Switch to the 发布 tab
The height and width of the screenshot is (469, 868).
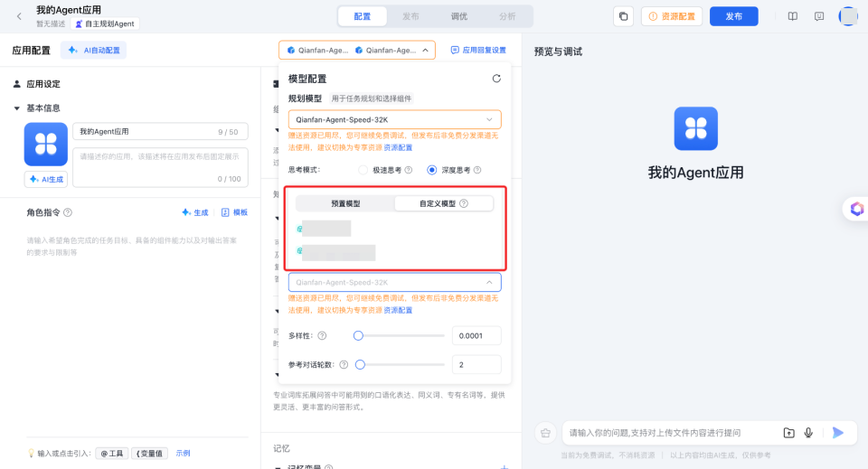tap(410, 16)
